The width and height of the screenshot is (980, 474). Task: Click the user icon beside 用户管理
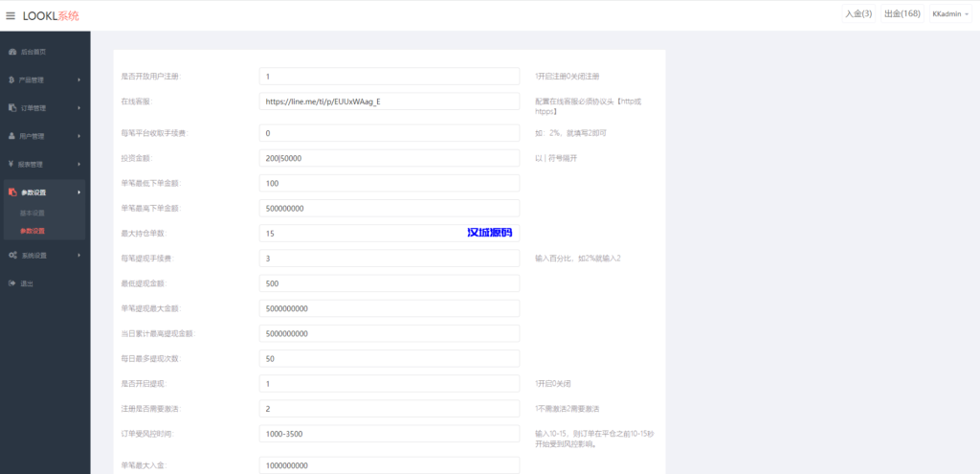pos(11,136)
